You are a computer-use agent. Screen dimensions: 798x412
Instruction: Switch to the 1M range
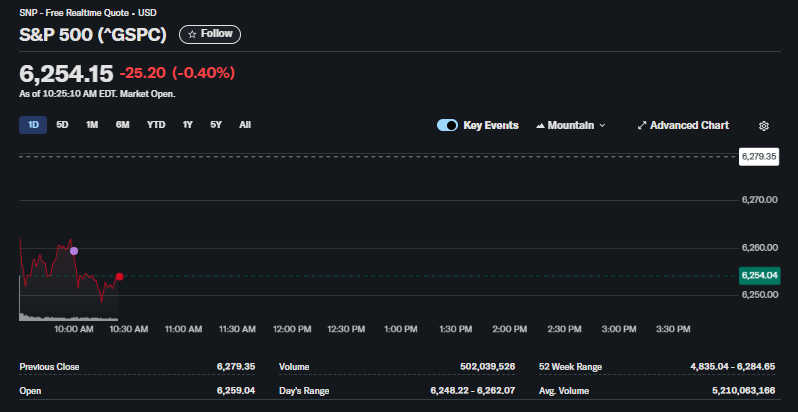click(92, 125)
